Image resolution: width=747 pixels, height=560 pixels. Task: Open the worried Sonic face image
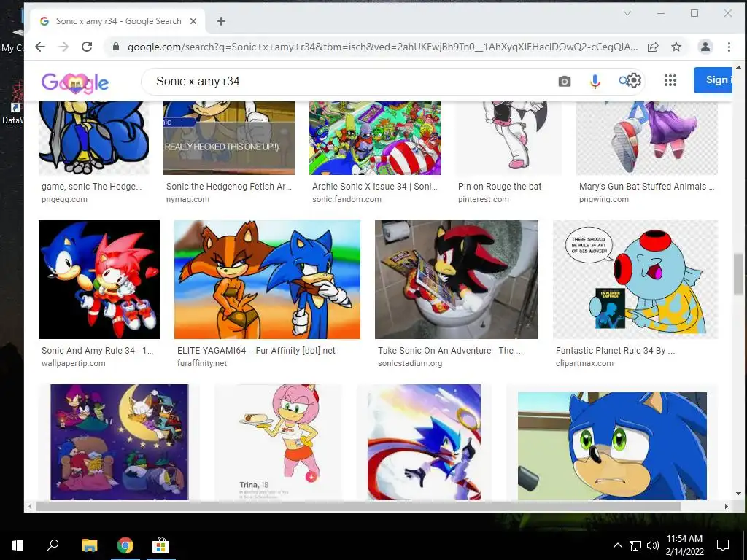point(612,446)
